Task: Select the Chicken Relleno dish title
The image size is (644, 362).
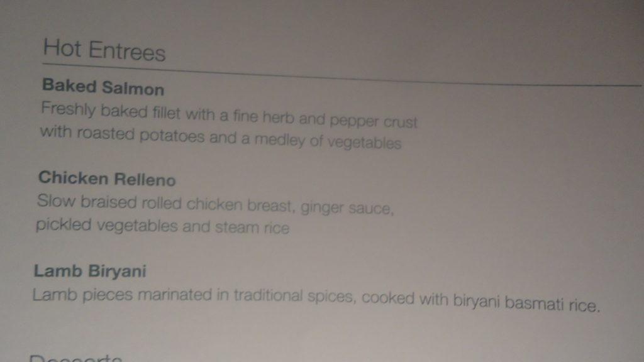Action: pos(107,179)
